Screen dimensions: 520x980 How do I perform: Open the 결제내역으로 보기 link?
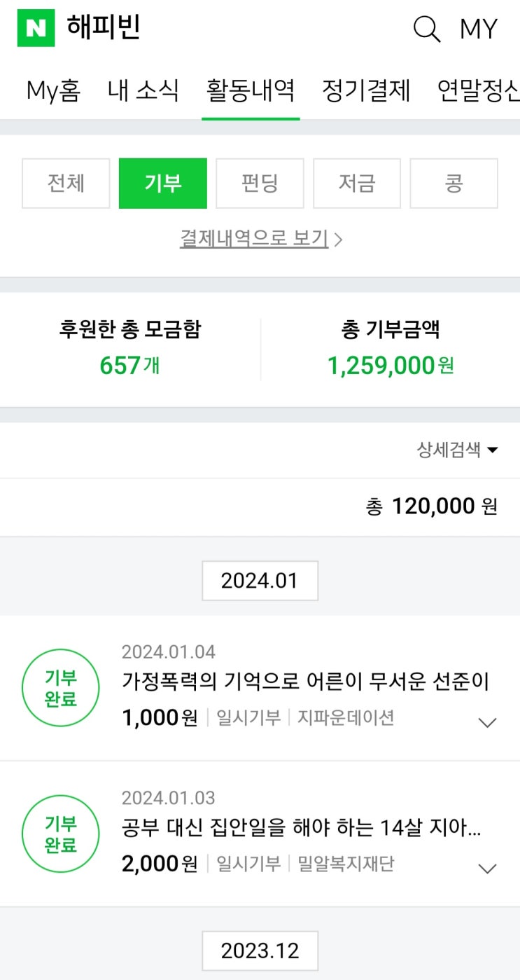click(x=260, y=239)
